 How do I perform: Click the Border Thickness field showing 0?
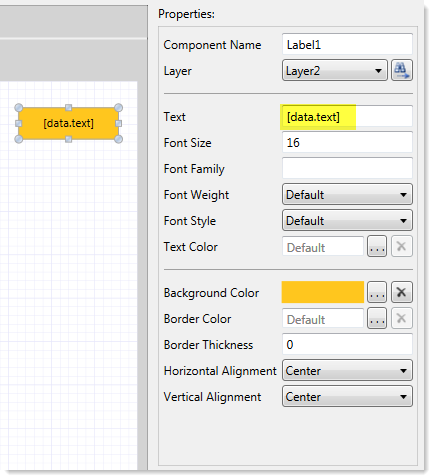tap(347, 344)
